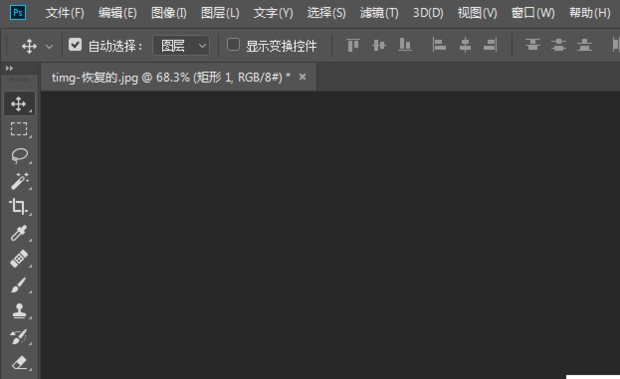Open the 图层(L) menu

220,13
